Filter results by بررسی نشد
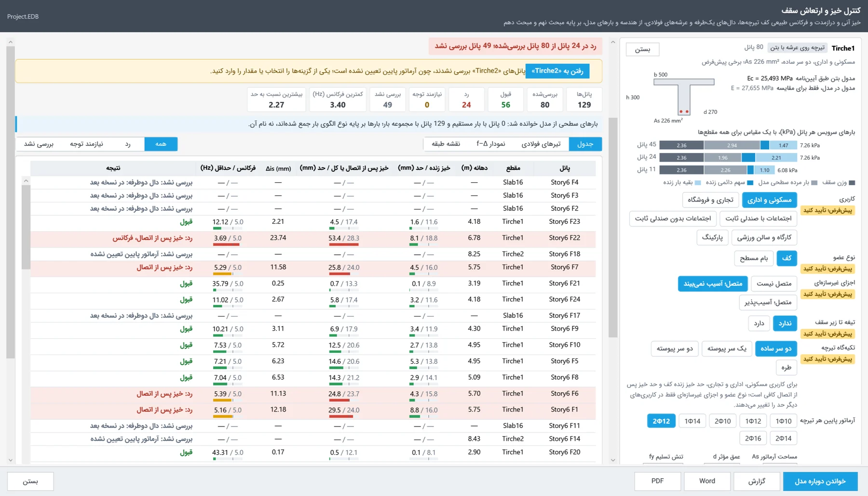This screenshot has width=868, height=496. click(x=39, y=144)
